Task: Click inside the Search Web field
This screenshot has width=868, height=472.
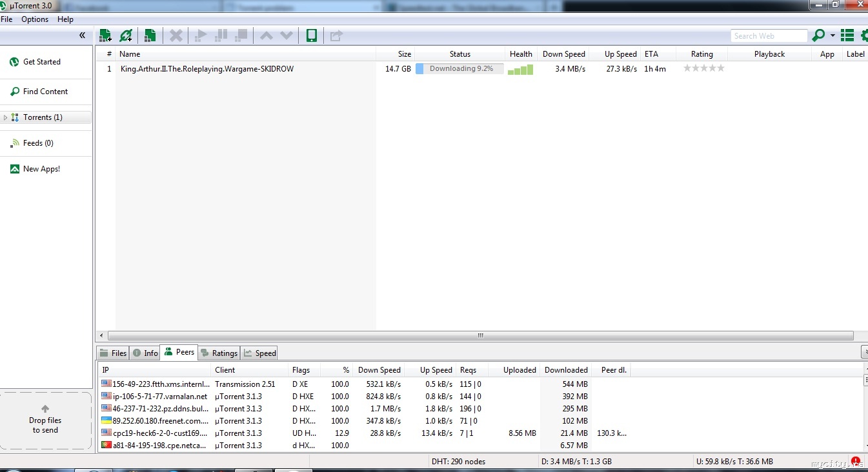Action: tap(769, 36)
